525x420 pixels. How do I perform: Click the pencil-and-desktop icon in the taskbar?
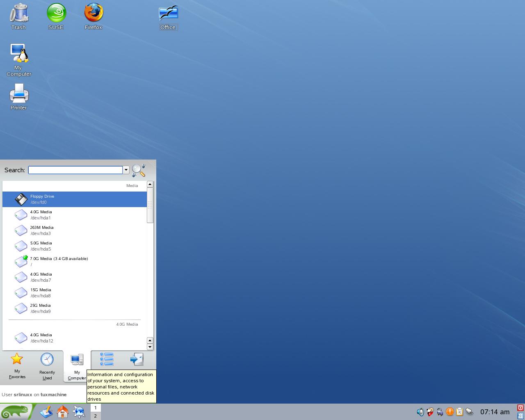[46, 411]
